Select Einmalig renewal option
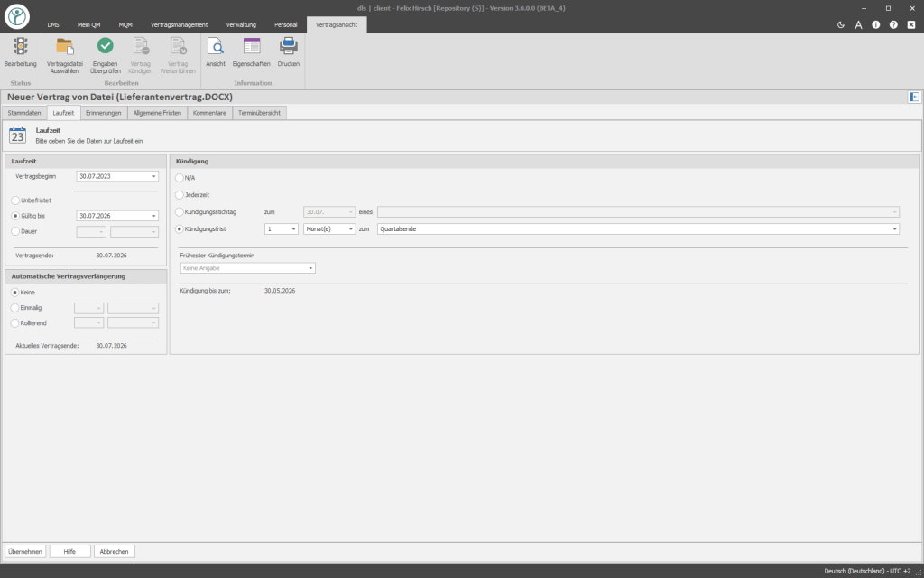Screen dimensions: 924x578 pos(15,307)
